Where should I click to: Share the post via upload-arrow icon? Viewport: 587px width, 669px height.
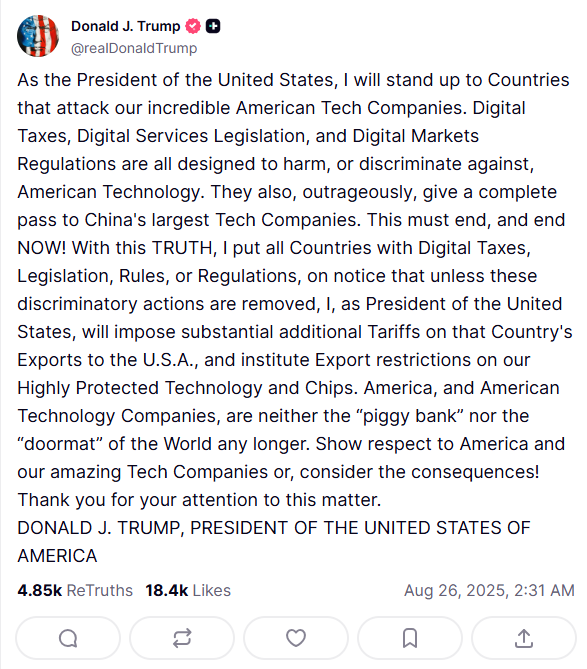tap(523, 638)
